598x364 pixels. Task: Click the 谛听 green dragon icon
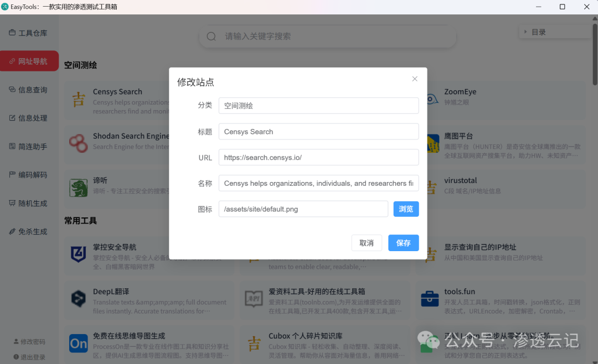pyautogui.click(x=79, y=188)
